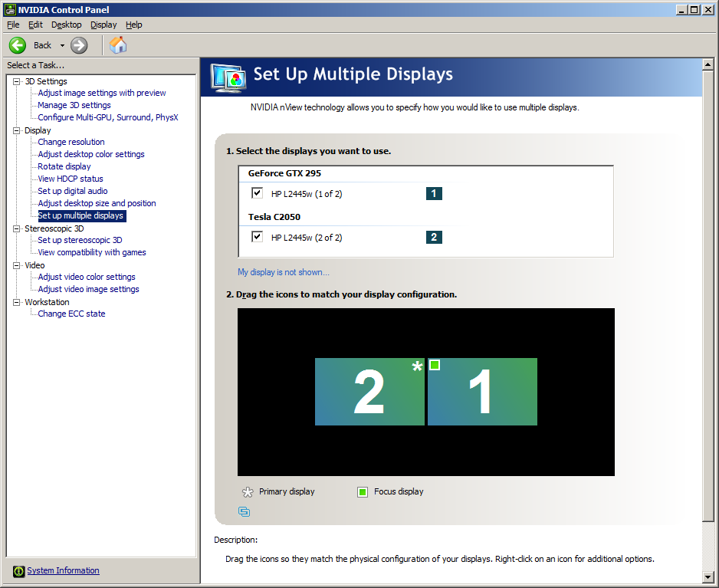The height and width of the screenshot is (588, 719).
Task: Click the display number 2 badge
Action: pyautogui.click(x=434, y=237)
